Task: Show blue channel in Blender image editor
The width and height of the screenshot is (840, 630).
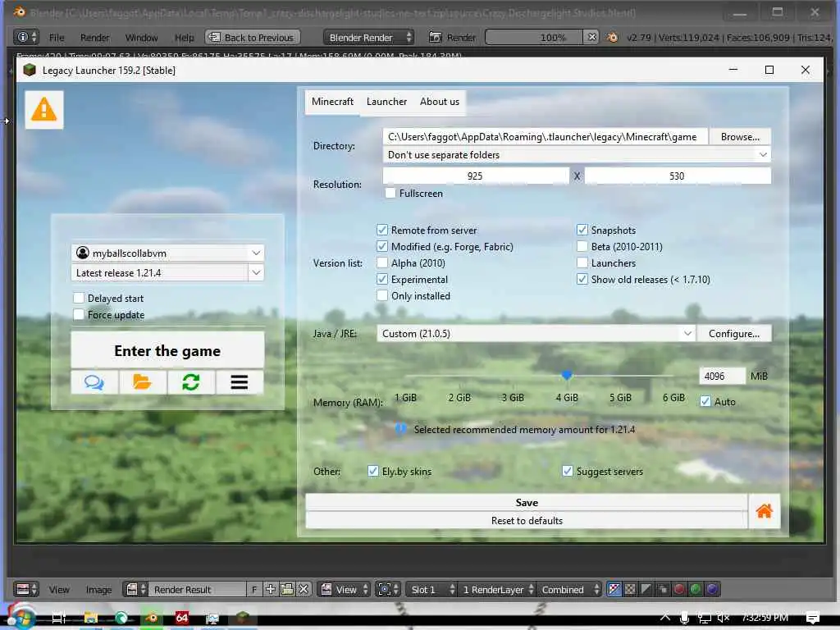Action: (712, 589)
